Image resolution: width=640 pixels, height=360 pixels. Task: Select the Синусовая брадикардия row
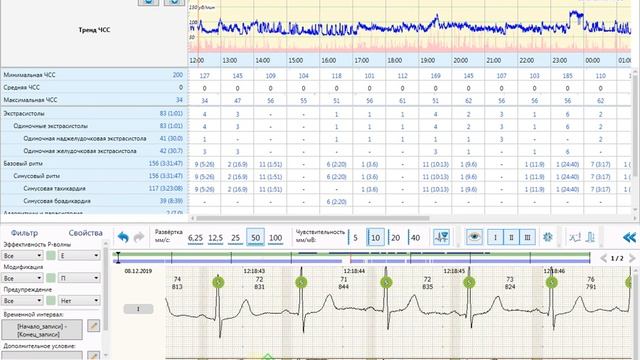93,201
